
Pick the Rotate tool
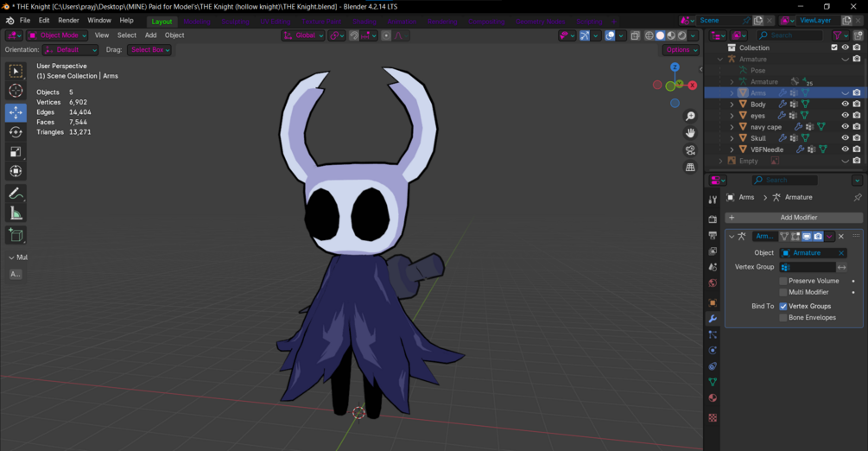coord(16,132)
